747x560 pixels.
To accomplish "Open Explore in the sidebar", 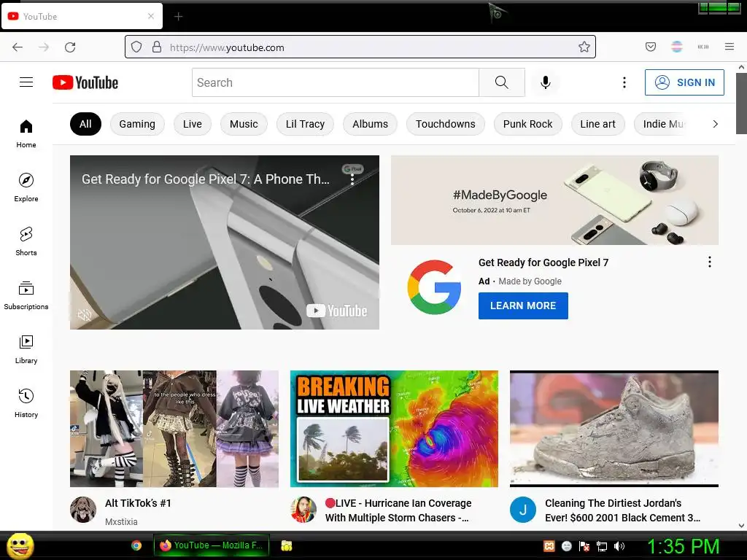I will click(26, 187).
